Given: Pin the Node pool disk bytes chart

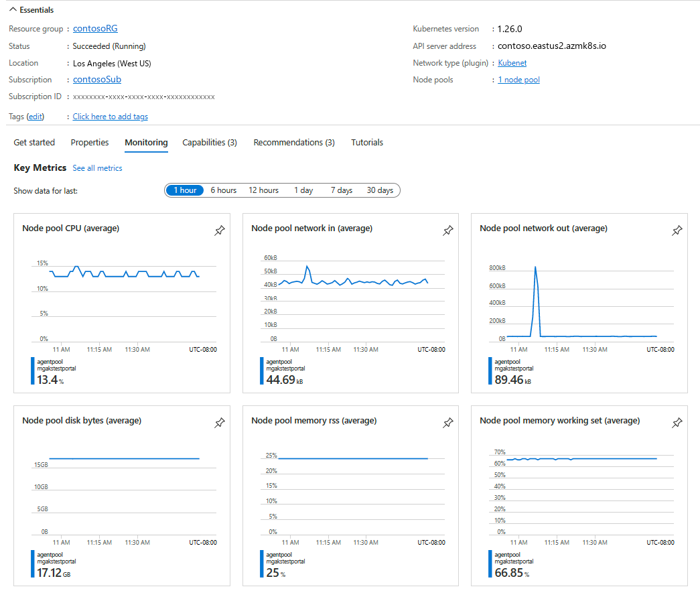Looking at the screenshot, I should click(219, 423).
